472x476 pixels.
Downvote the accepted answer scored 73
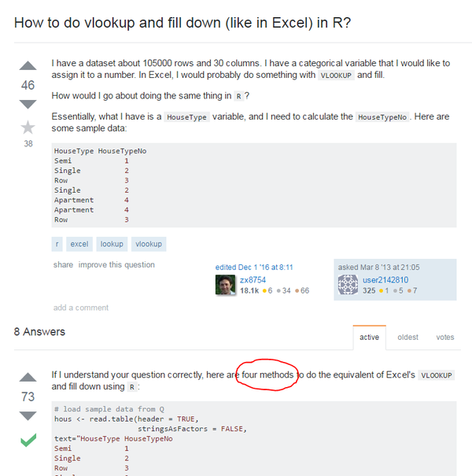pyautogui.click(x=28, y=415)
